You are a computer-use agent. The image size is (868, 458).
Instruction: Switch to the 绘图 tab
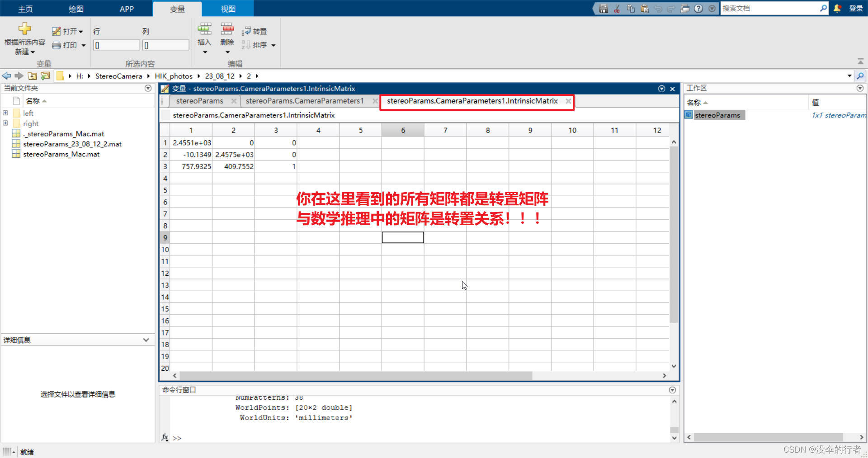76,9
